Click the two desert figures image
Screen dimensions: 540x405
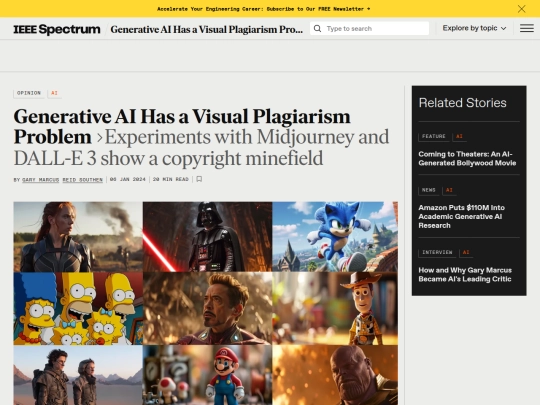point(78,375)
